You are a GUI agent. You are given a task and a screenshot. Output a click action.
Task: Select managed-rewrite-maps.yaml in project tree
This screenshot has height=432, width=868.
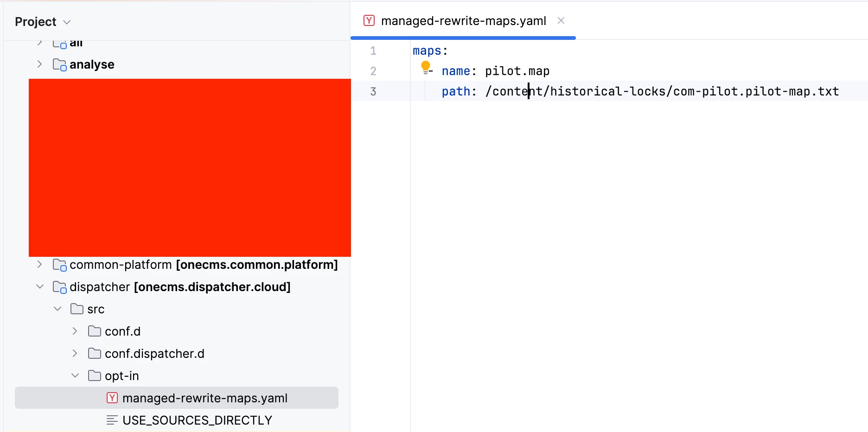click(177, 398)
